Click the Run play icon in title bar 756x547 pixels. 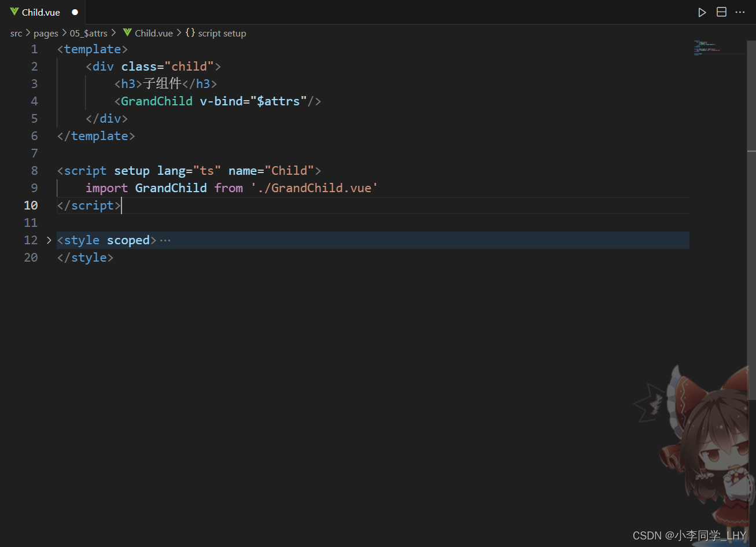[x=702, y=12]
